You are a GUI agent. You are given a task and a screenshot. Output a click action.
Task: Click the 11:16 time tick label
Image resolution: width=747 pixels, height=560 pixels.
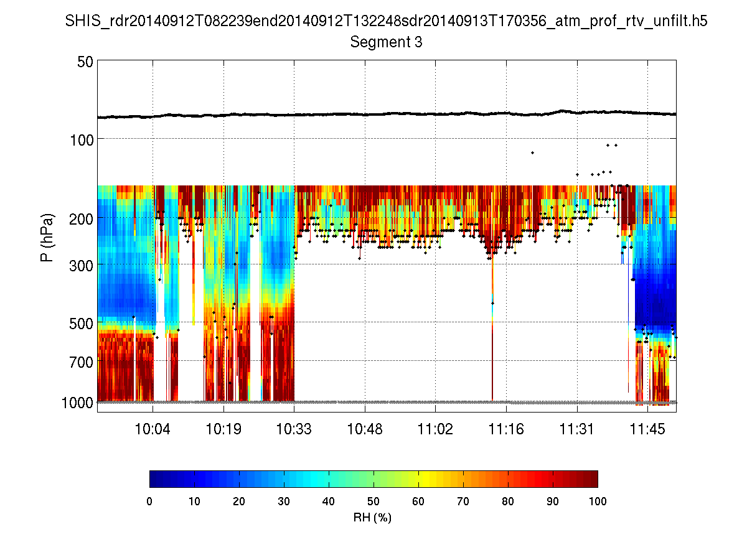point(506,429)
